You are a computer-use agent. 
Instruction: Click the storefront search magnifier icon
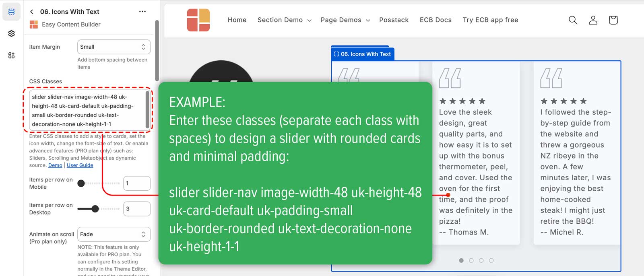(573, 20)
